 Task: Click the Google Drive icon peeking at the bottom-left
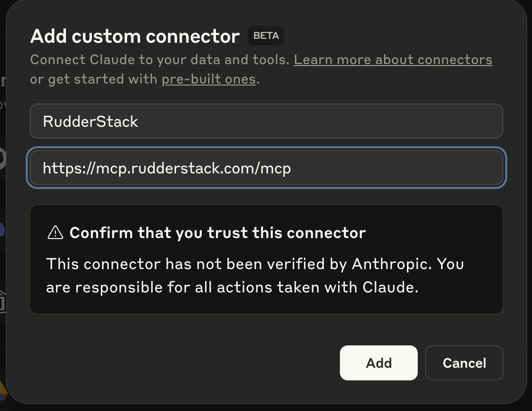click(x=3, y=391)
